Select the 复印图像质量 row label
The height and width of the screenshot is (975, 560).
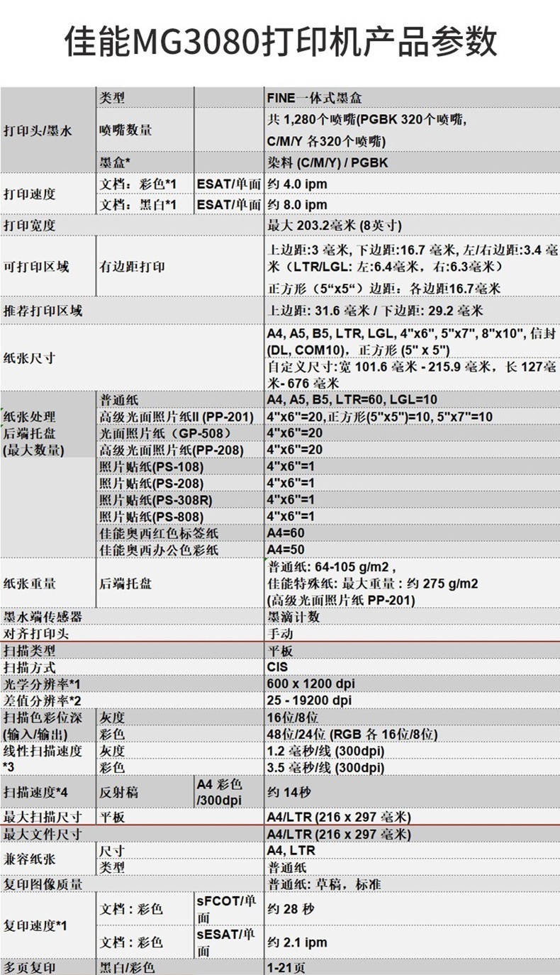43,884
